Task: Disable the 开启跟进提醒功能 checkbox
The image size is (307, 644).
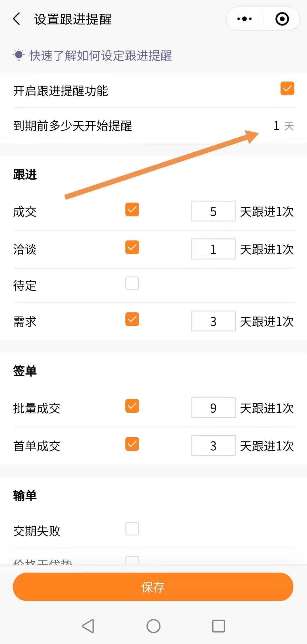Action: click(287, 88)
